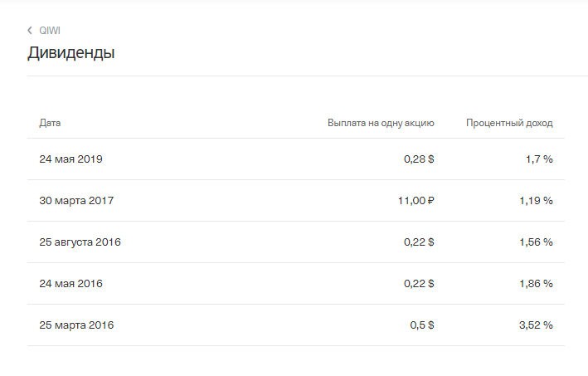Click the Дата column header
Viewport: 588px width, 376px height.
click(50, 123)
